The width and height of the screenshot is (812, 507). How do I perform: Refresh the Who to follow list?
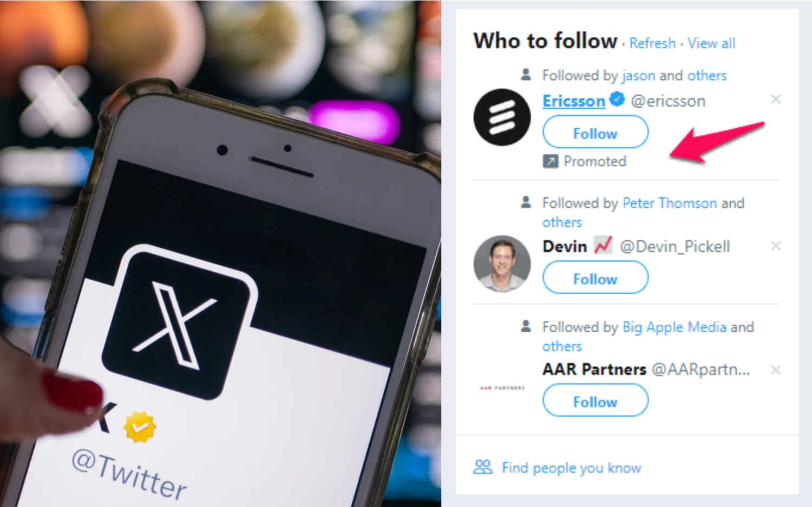652,43
